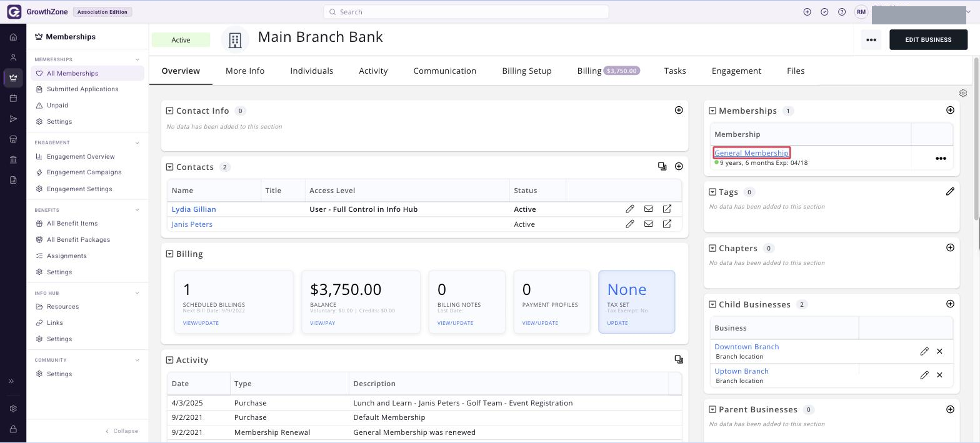This screenshot has width=980, height=443.
Task: Click the Edit Business button
Action: [928, 39]
